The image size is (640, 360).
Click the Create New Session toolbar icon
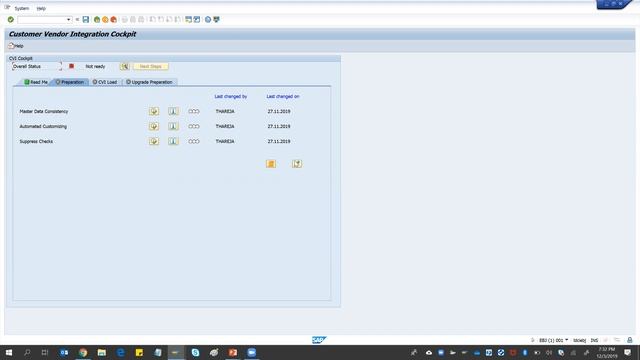coord(188,20)
